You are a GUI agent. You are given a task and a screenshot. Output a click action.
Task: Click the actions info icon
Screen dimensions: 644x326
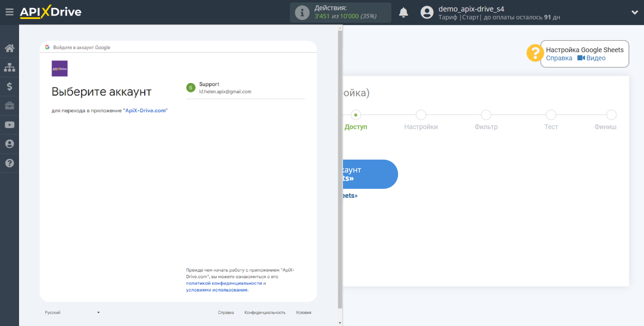[302, 12]
